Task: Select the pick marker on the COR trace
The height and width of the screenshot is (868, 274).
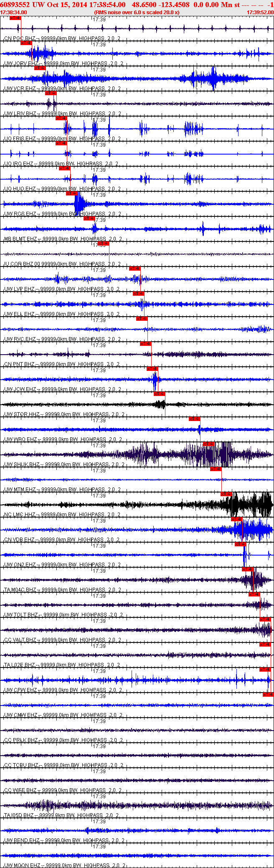Action: 103,244
